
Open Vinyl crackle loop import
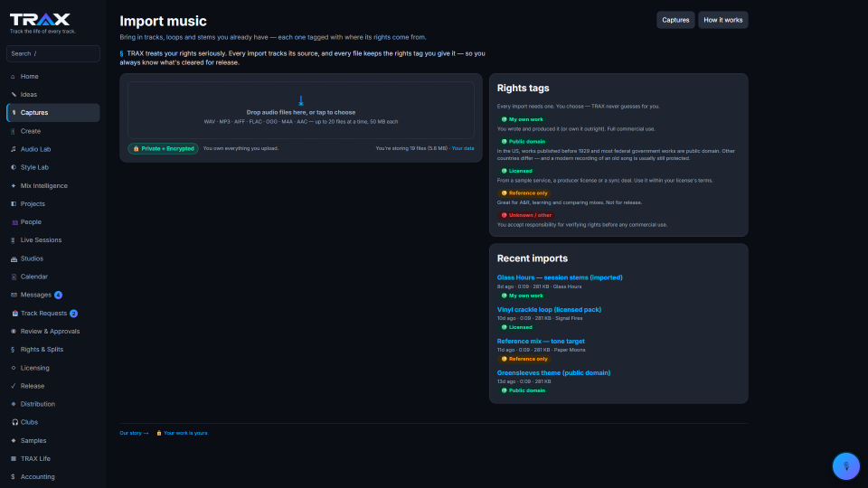click(549, 309)
